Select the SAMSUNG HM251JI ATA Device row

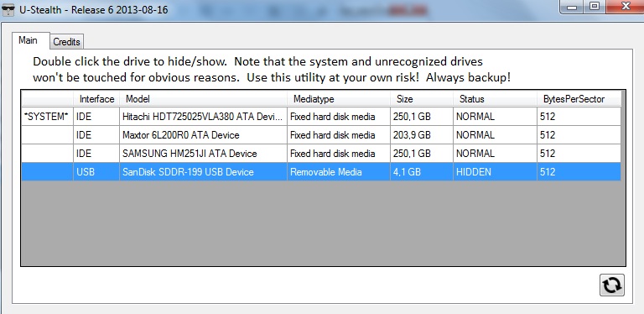click(x=321, y=154)
